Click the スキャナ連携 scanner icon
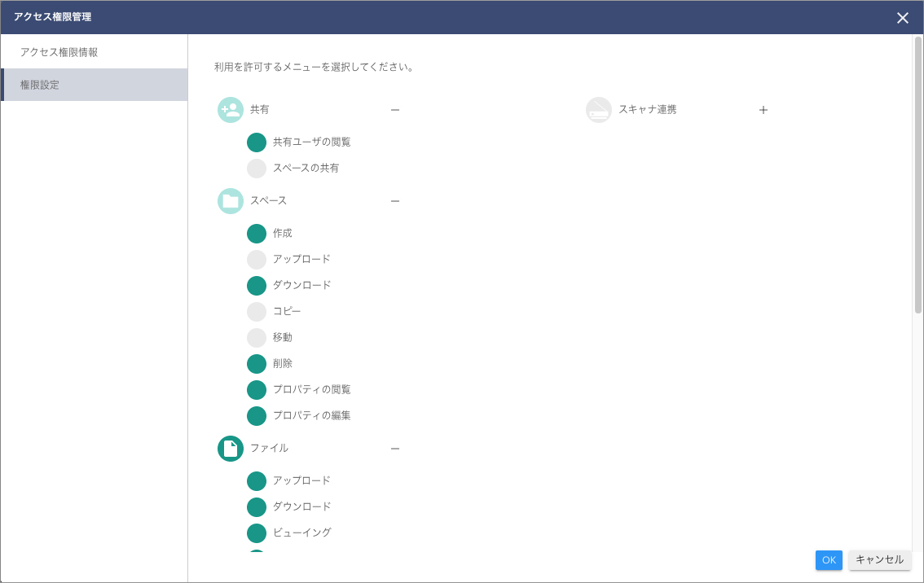Viewport: 924px width, 583px height. 598,109
